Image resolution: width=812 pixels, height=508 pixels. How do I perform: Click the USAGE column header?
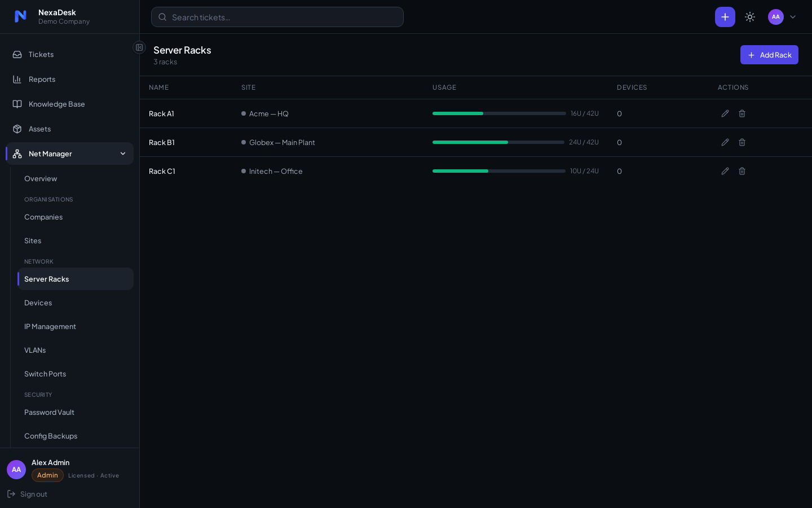444,87
